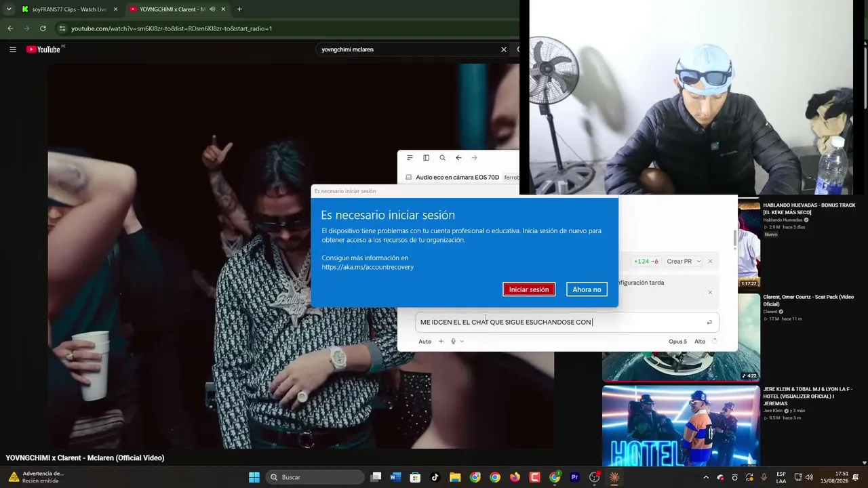
Task: Open OBS Studio from the taskbar
Action: pos(595,477)
